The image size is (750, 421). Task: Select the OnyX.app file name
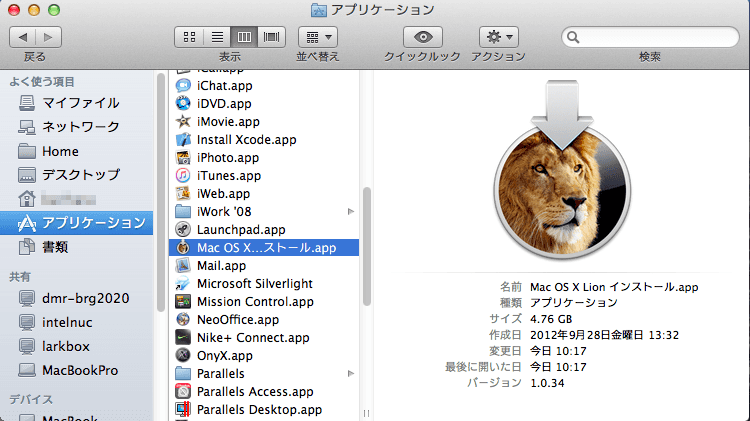coord(224,355)
